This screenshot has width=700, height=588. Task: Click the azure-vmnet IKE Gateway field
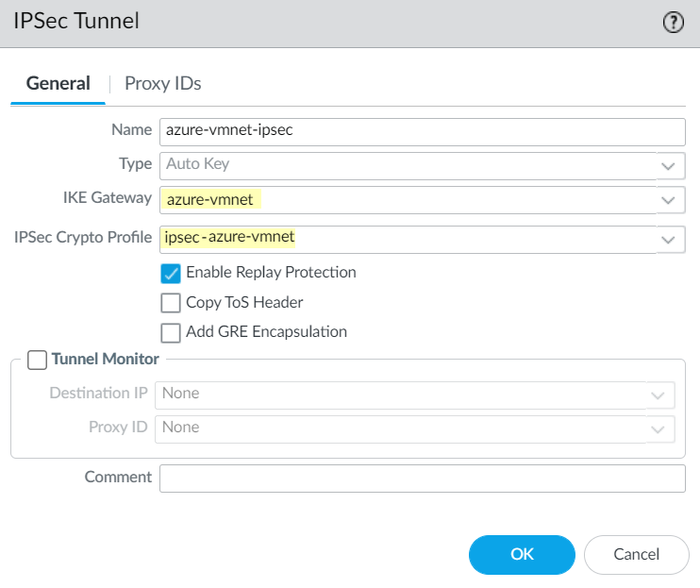406,199
